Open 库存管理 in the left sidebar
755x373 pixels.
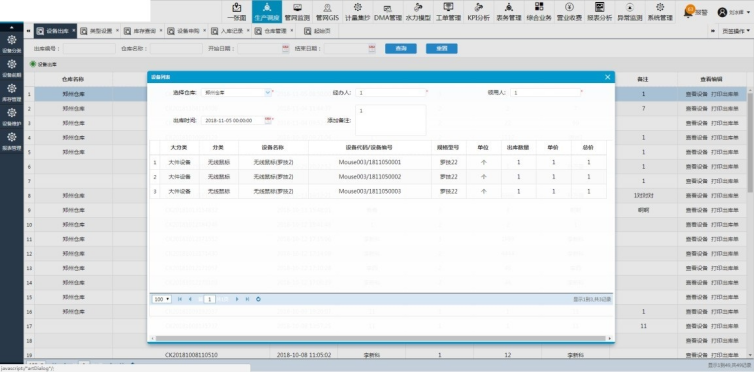point(12,92)
